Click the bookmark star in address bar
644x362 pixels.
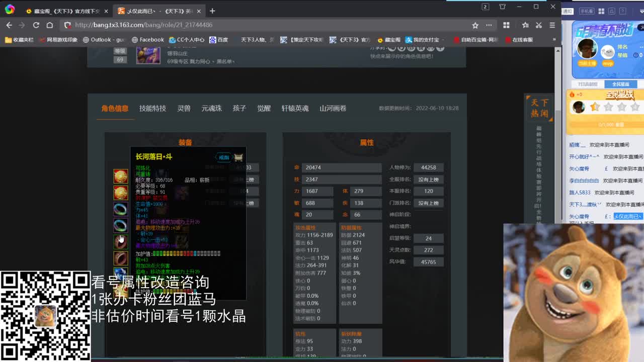click(475, 25)
